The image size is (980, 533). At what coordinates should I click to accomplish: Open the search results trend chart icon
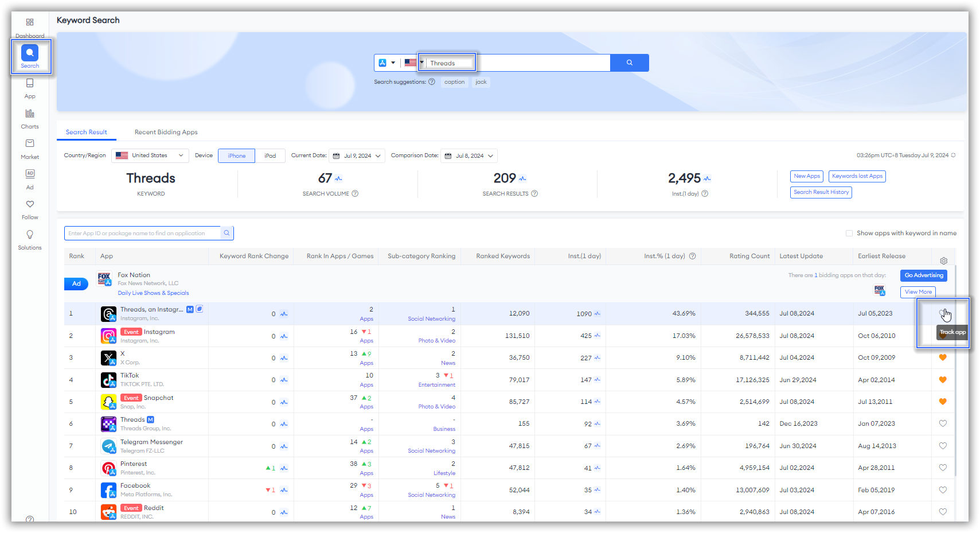(x=522, y=178)
